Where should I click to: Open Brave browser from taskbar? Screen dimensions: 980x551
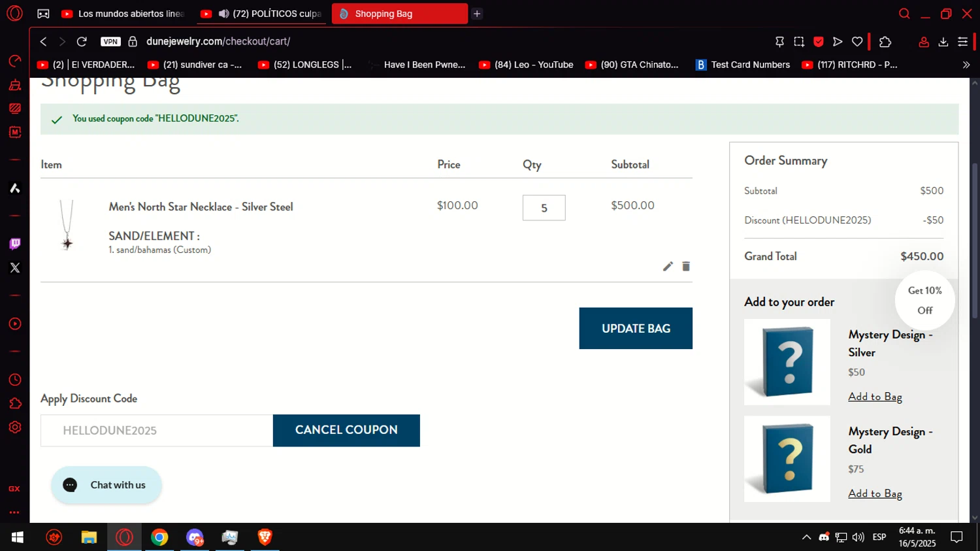click(x=265, y=537)
